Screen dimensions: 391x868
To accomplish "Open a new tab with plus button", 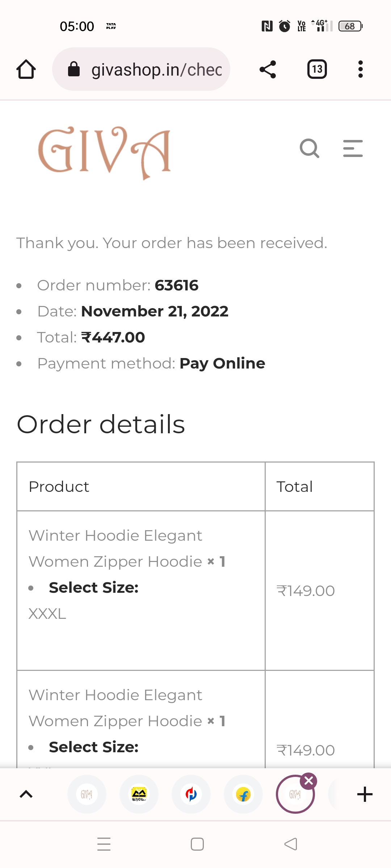I will point(365,794).
